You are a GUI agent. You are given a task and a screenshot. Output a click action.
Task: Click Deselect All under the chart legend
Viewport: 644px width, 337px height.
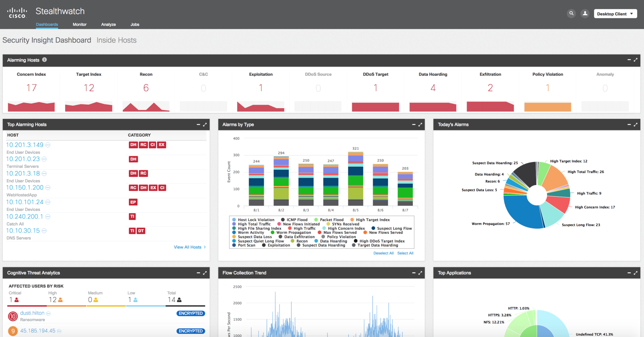pos(383,253)
